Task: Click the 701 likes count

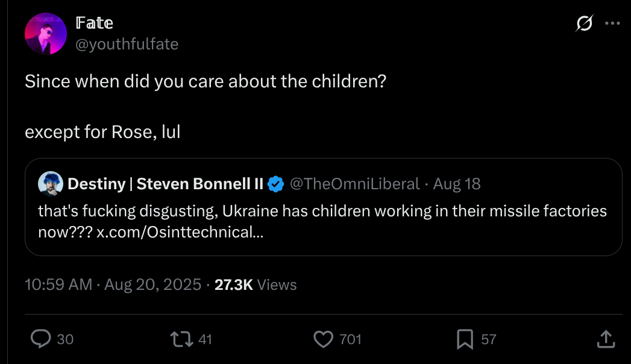Action: click(x=351, y=339)
